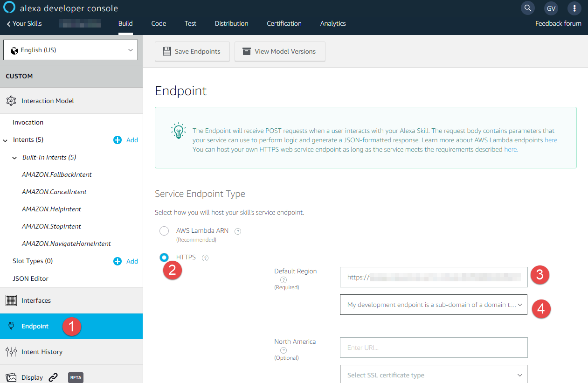Click the plus icon next to Slot Types
588x383 pixels.
118,261
